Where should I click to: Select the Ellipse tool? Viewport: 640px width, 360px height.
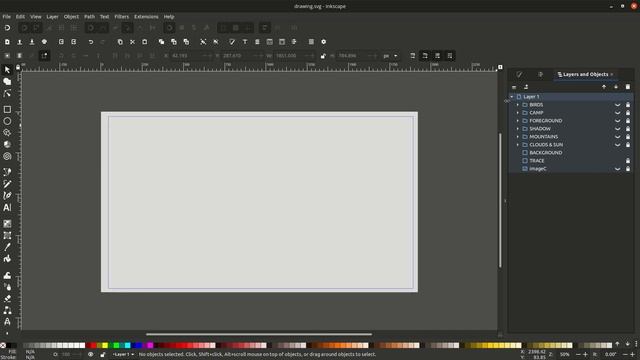pos(7,121)
